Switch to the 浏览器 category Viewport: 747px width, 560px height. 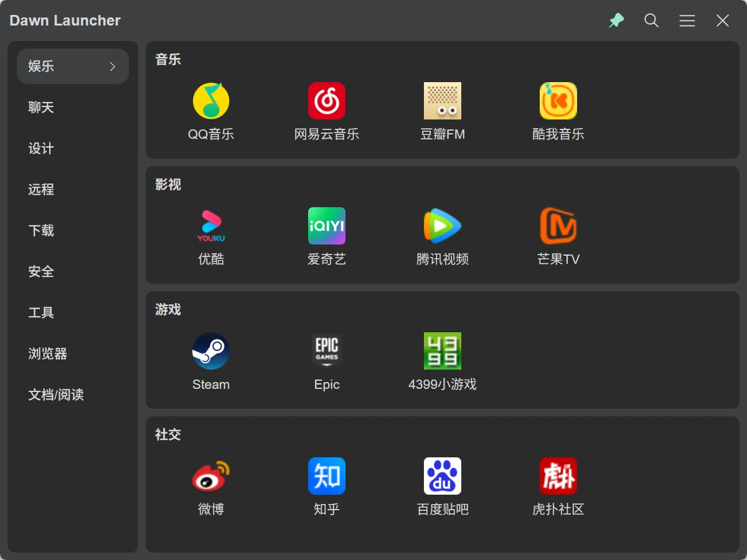73,354
